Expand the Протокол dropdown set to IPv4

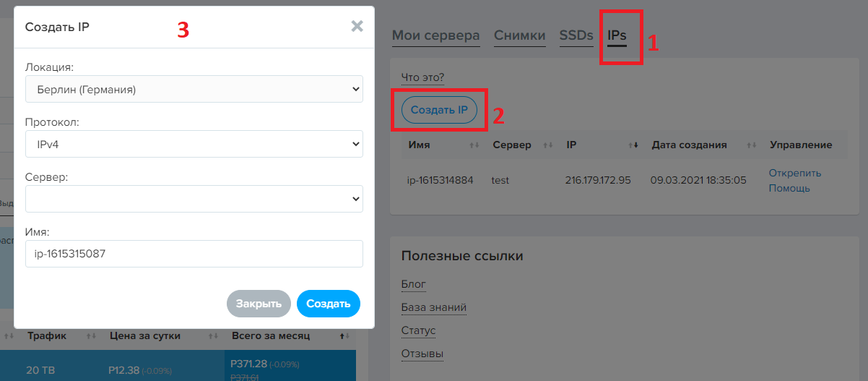click(194, 144)
